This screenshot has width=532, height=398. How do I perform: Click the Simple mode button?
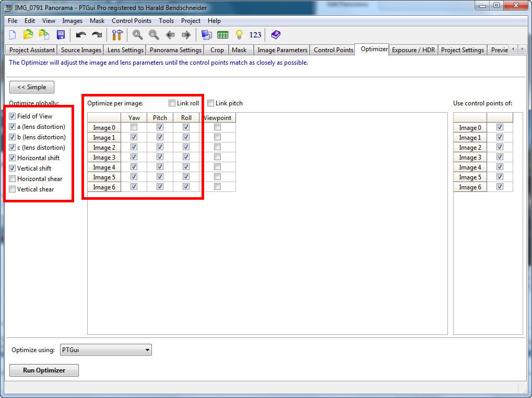tap(32, 87)
